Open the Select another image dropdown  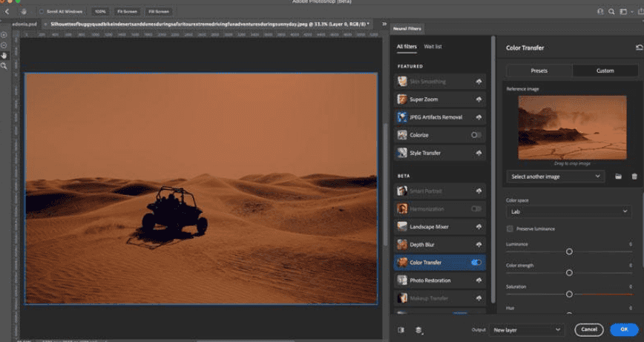click(x=555, y=177)
